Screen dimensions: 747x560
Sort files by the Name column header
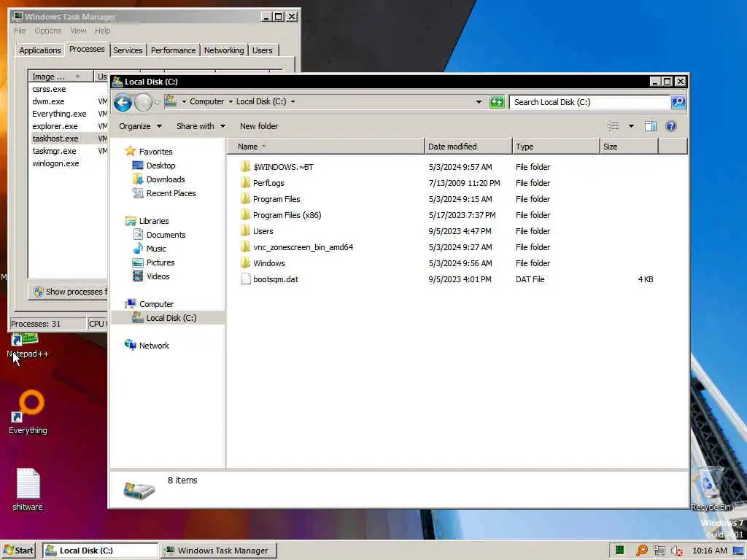click(326, 147)
